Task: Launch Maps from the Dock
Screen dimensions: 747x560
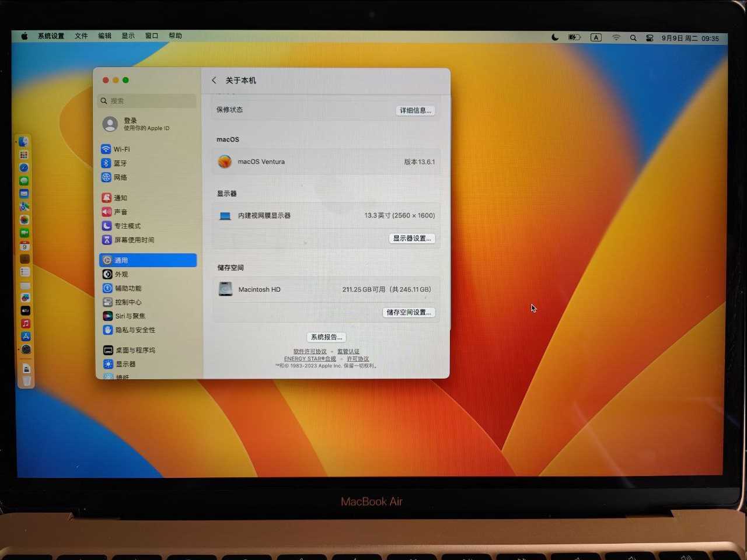Action: tap(24, 206)
